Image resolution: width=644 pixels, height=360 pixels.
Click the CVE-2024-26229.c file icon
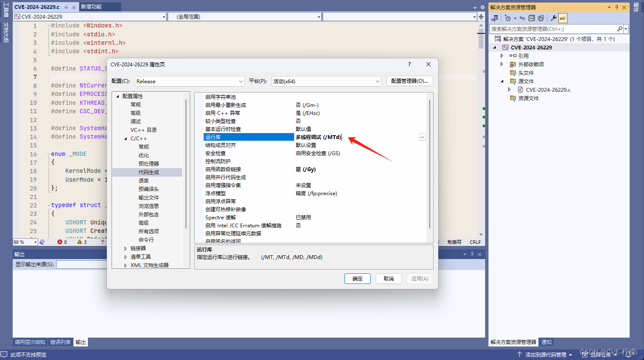tap(521, 90)
